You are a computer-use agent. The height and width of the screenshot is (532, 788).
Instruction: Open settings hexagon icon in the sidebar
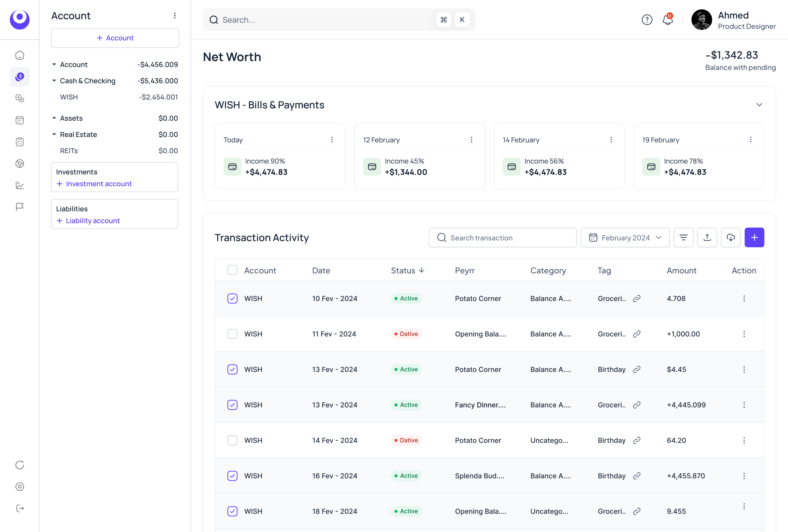tap(20, 487)
